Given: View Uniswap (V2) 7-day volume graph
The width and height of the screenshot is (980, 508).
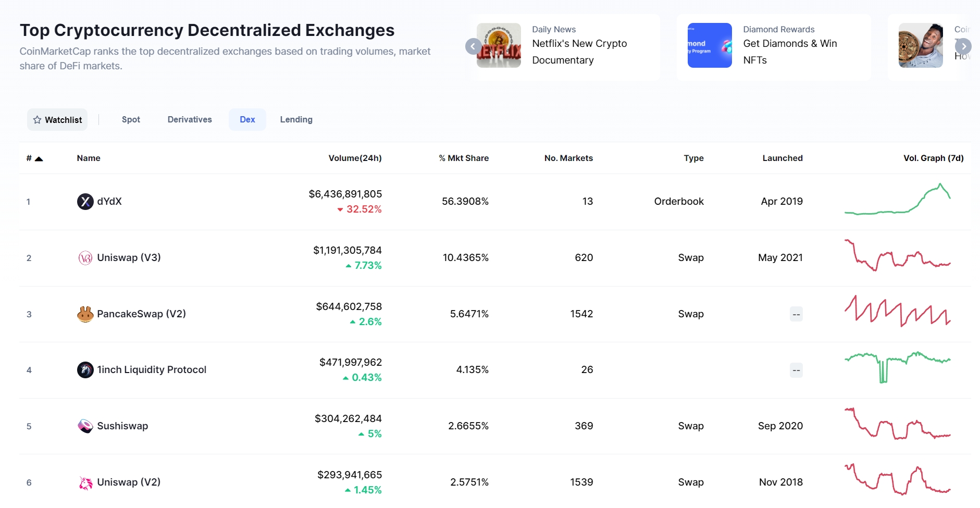Looking at the screenshot, I should click(897, 479).
